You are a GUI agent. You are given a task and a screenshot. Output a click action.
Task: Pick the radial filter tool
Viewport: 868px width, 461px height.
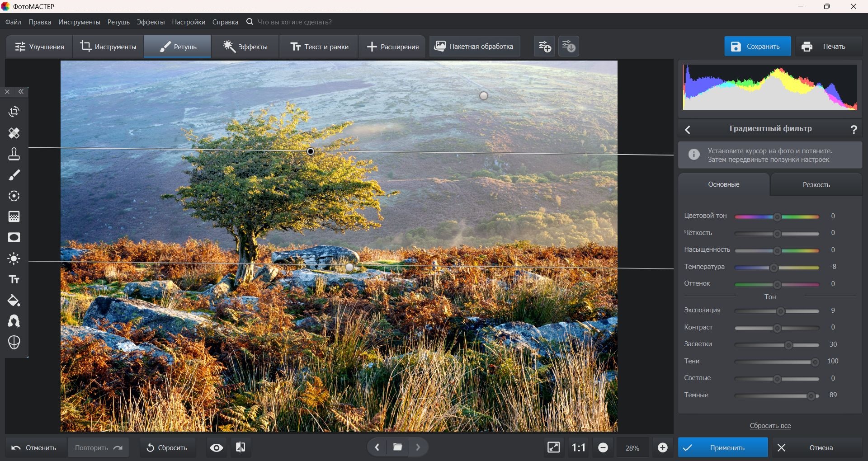click(14, 196)
